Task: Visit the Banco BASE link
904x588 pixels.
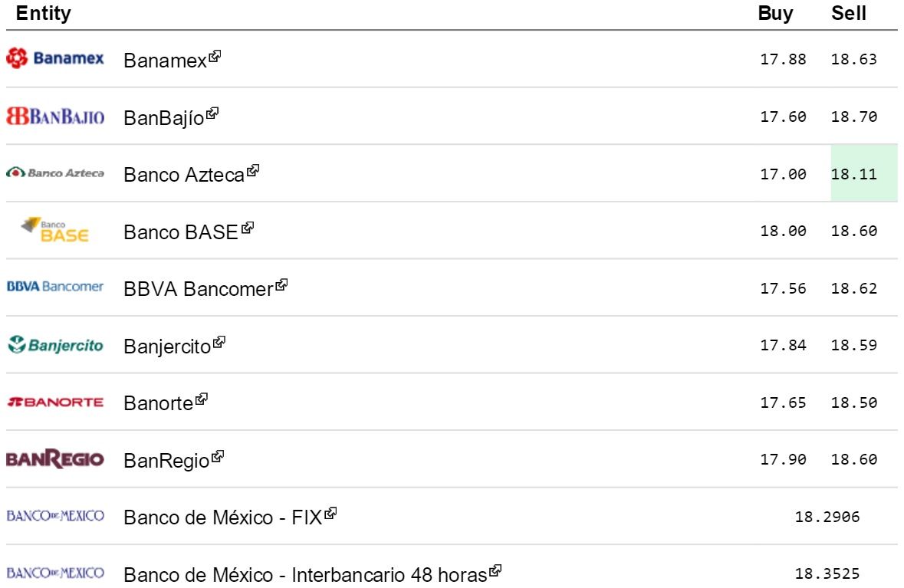Action: (x=181, y=232)
